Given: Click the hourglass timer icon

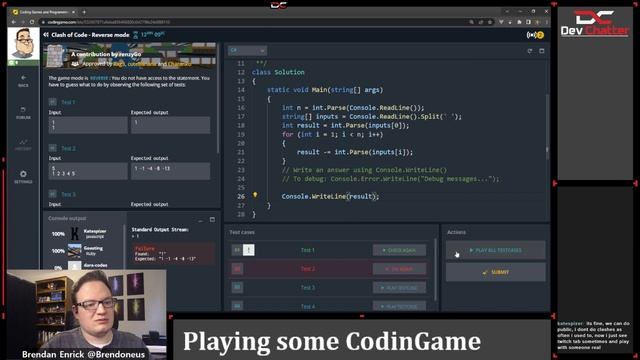Looking at the screenshot, I should pos(136,35).
